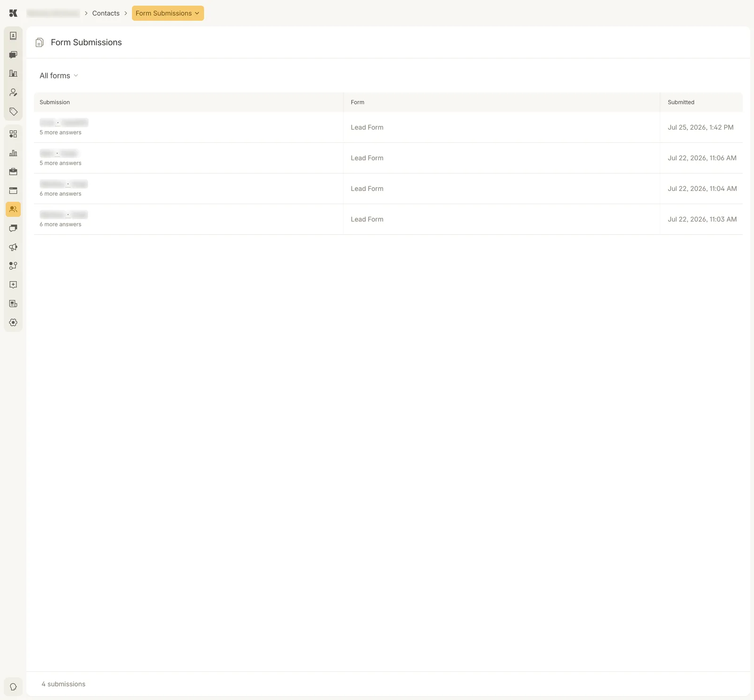Click the browser window icon in the sidebar
This screenshot has height=700, width=754.
(13, 190)
